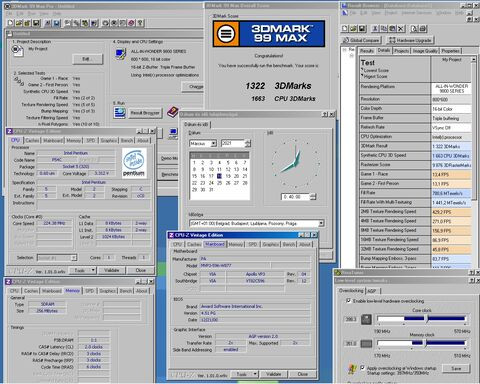Click the time spinner next to 0:40:00

(x=313, y=197)
